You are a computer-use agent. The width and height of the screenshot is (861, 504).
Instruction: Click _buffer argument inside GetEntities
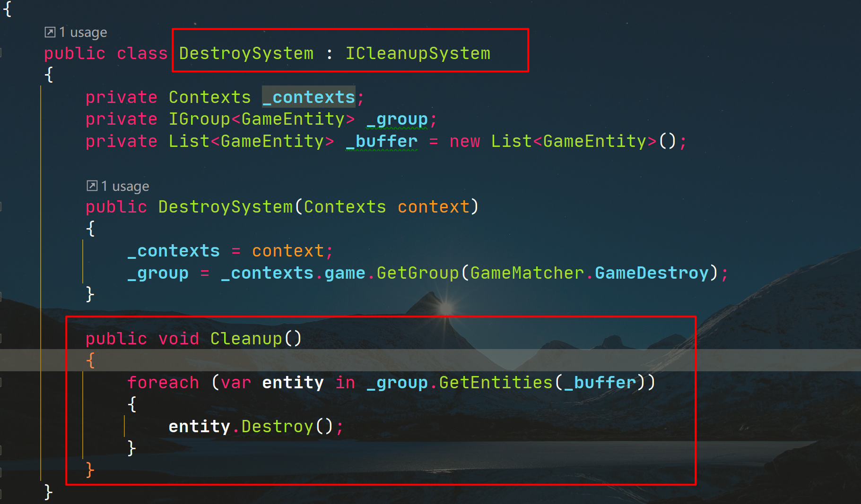pyautogui.click(x=600, y=383)
